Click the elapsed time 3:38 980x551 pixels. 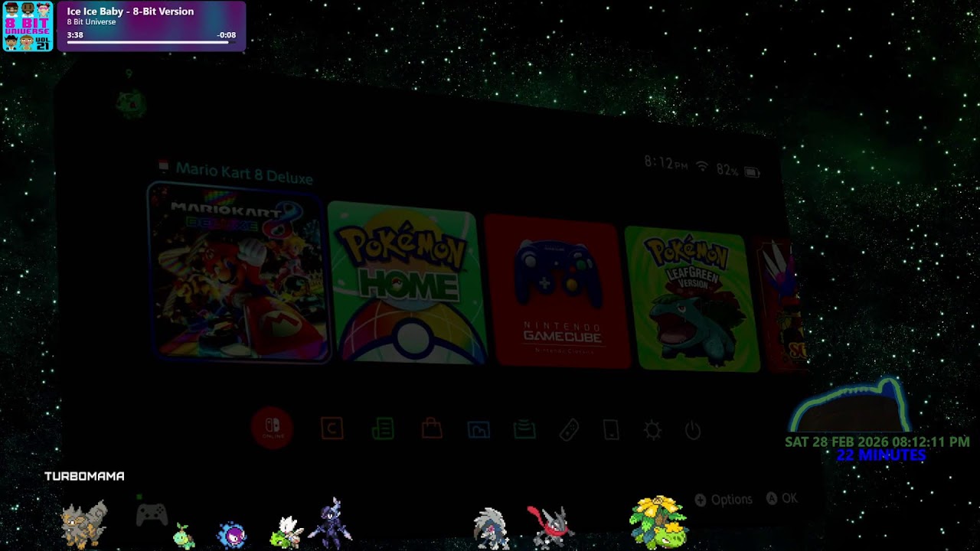[75, 35]
